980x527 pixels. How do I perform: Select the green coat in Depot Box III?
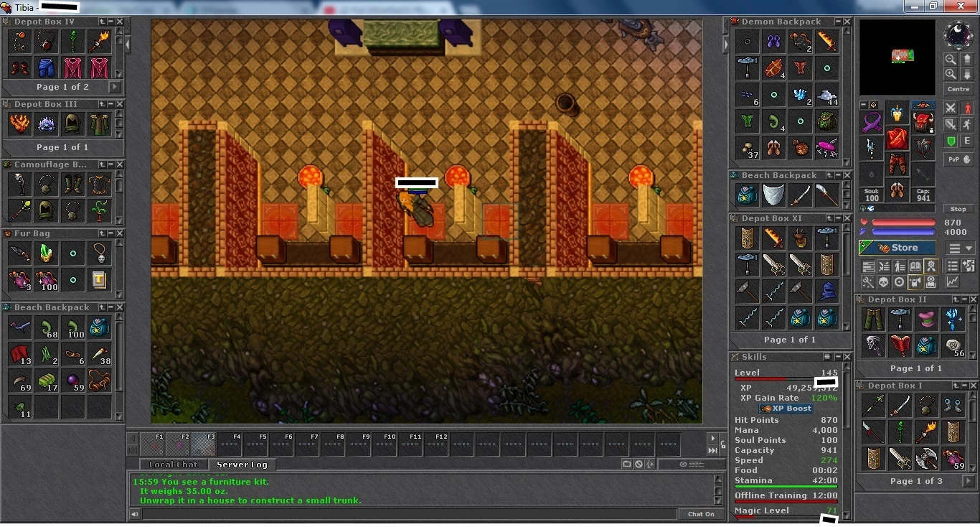pos(99,124)
